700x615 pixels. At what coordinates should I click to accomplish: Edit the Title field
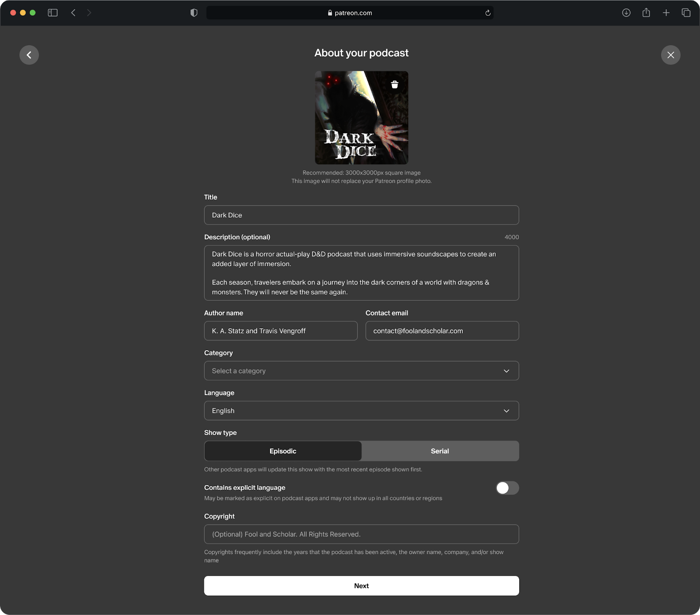(361, 215)
